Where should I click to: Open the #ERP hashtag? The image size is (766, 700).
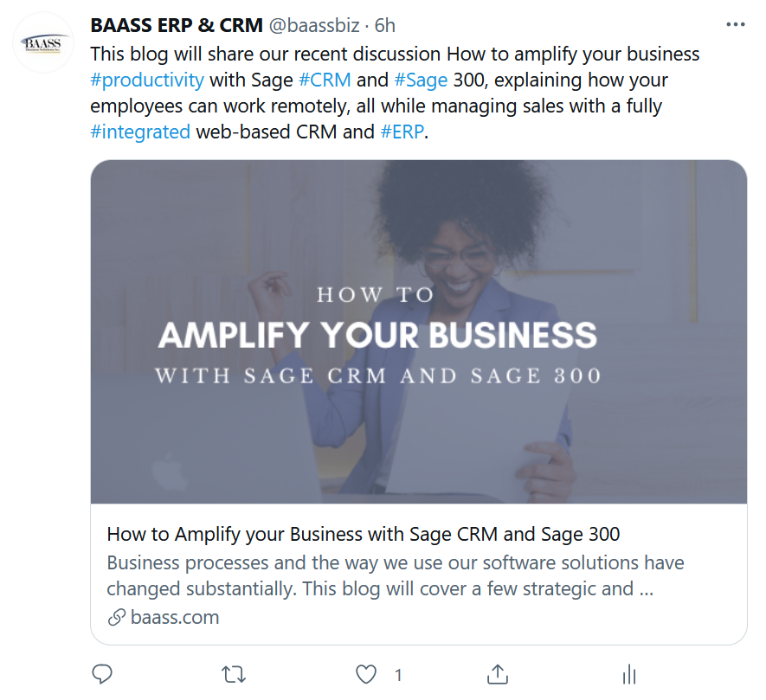(x=402, y=132)
